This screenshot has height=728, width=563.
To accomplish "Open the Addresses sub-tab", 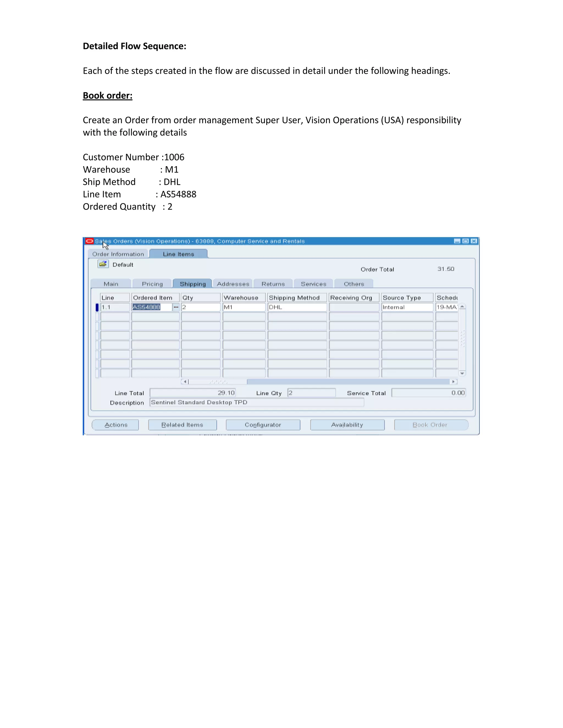I will pos(233,284).
